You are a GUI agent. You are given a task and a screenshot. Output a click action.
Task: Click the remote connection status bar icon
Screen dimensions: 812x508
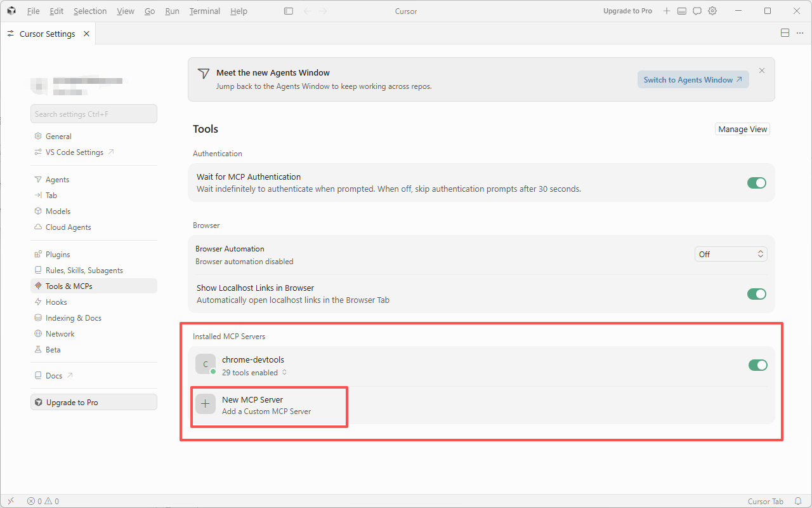tap(11, 501)
